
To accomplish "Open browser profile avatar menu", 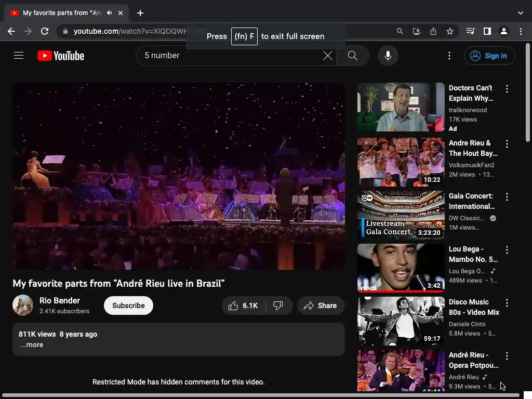I will pyautogui.click(x=504, y=31).
